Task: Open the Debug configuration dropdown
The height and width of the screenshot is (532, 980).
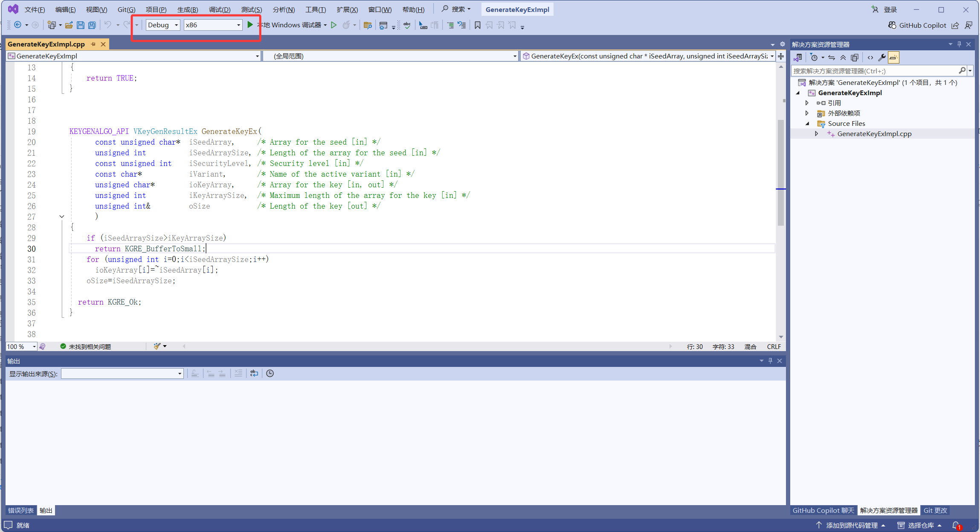Action: [163, 25]
